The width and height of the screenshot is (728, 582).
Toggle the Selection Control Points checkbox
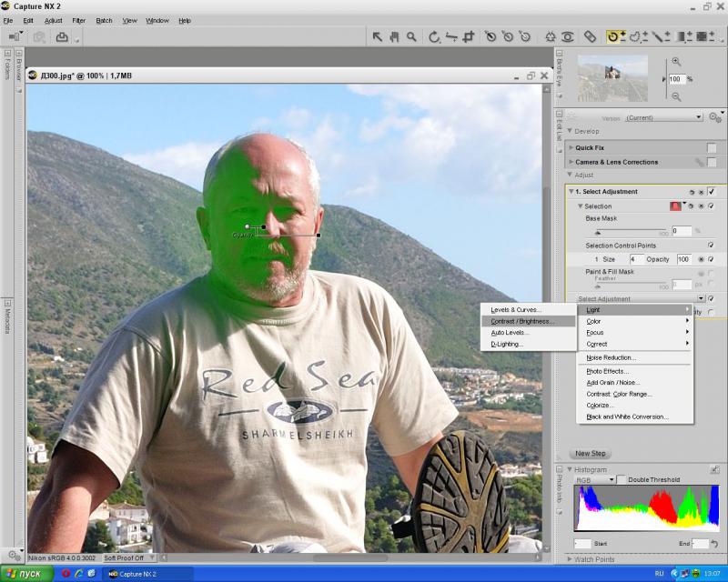(711, 245)
